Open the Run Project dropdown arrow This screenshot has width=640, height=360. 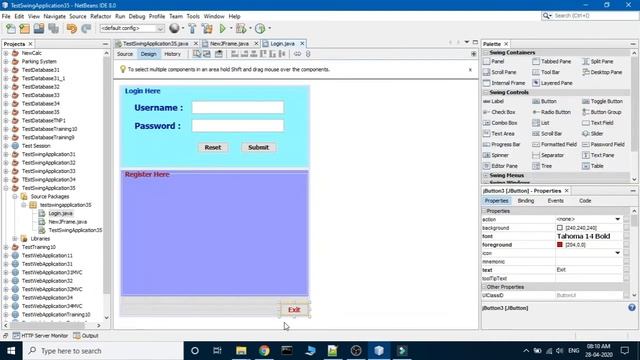pyautogui.click(x=231, y=29)
